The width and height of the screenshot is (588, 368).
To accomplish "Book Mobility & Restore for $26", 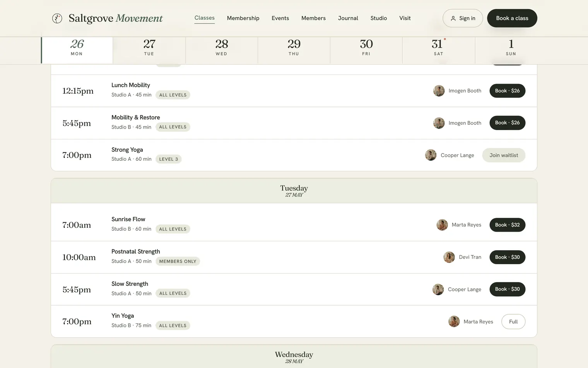I will click(x=507, y=123).
